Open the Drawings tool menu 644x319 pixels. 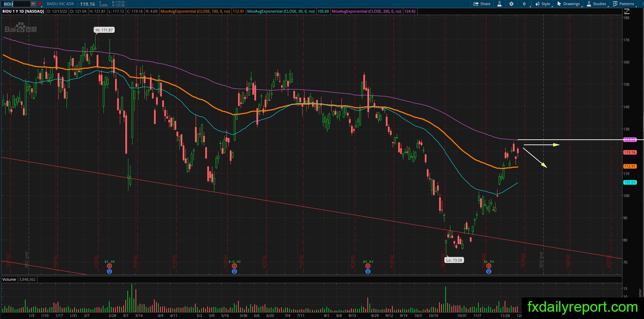(x=569, y=4)
